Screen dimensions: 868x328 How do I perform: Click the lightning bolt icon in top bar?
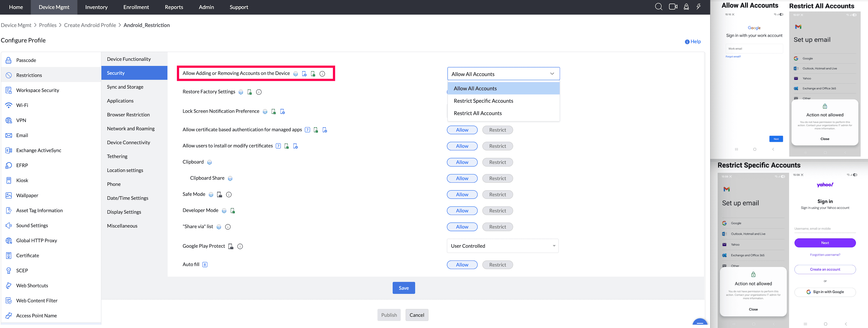pos(699,7)
